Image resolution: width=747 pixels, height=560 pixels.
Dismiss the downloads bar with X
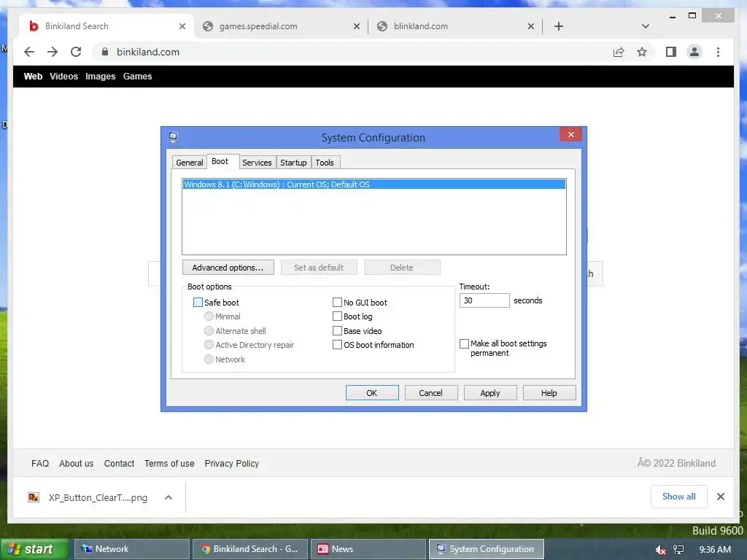(720, 497)
